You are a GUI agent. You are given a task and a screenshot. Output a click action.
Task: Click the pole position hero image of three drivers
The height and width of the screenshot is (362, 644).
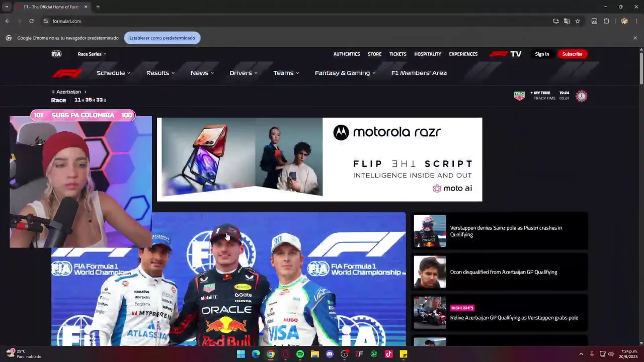(x=228, y=280)
